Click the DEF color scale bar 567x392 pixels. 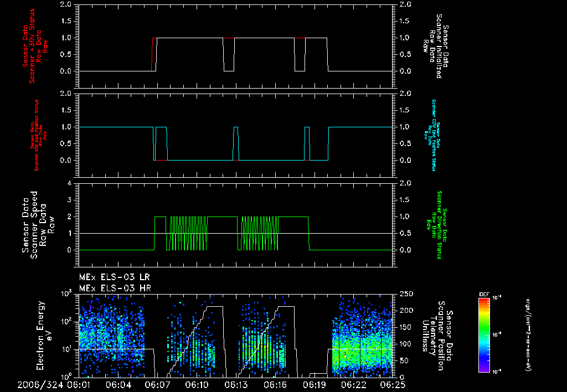(484, 335)
